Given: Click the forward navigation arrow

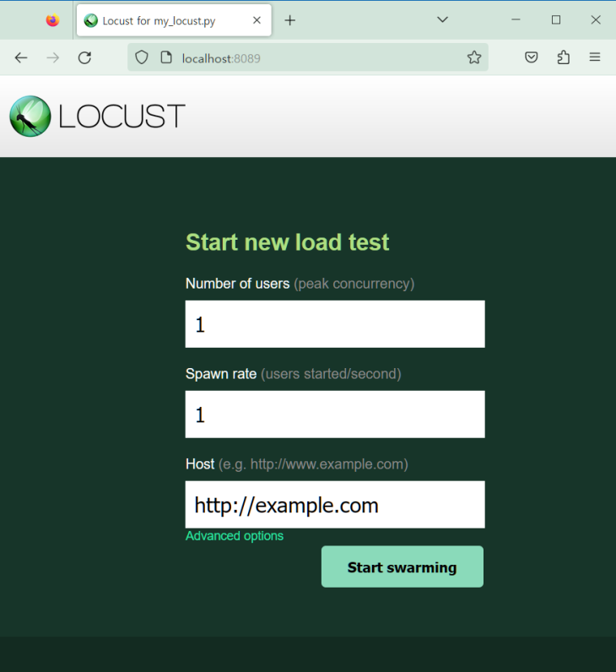Looking at the screenshot, I should click(52, 57).
